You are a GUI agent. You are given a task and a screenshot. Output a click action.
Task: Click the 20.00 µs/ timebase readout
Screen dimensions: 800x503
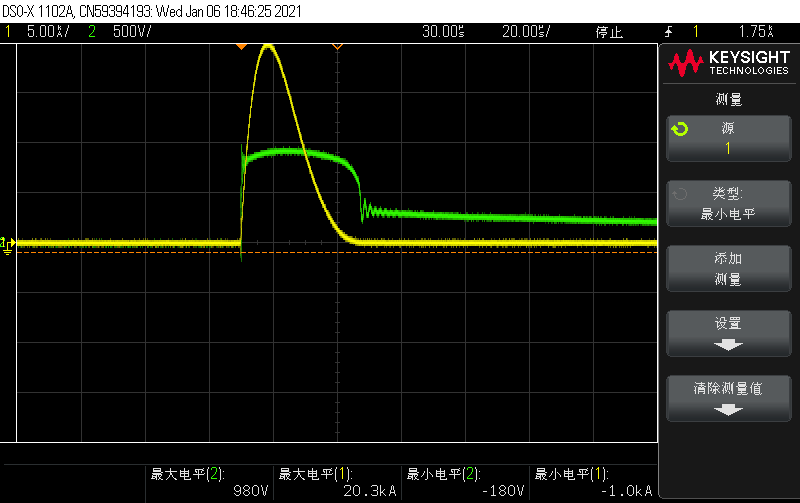click(526, 32)
